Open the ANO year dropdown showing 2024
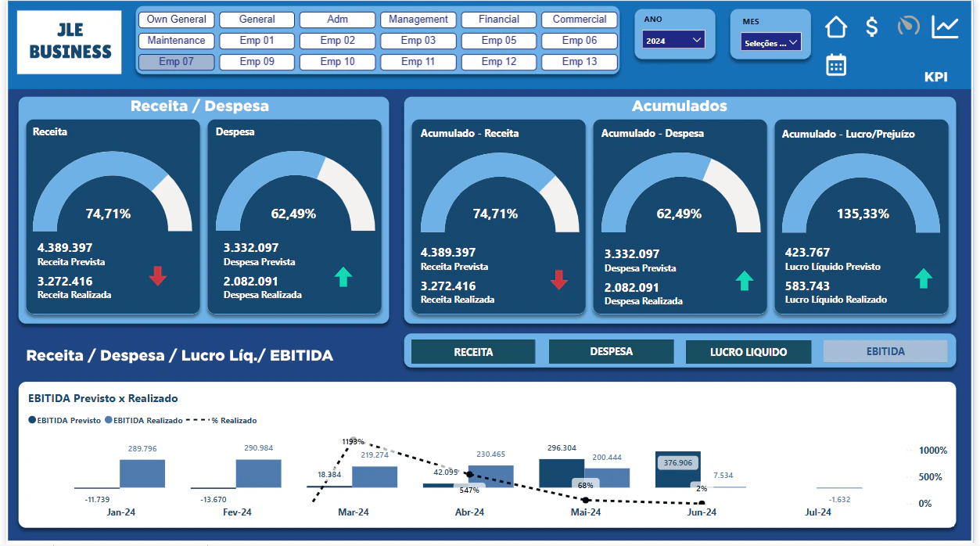This screenshot has height=546, width=980. 674,40
